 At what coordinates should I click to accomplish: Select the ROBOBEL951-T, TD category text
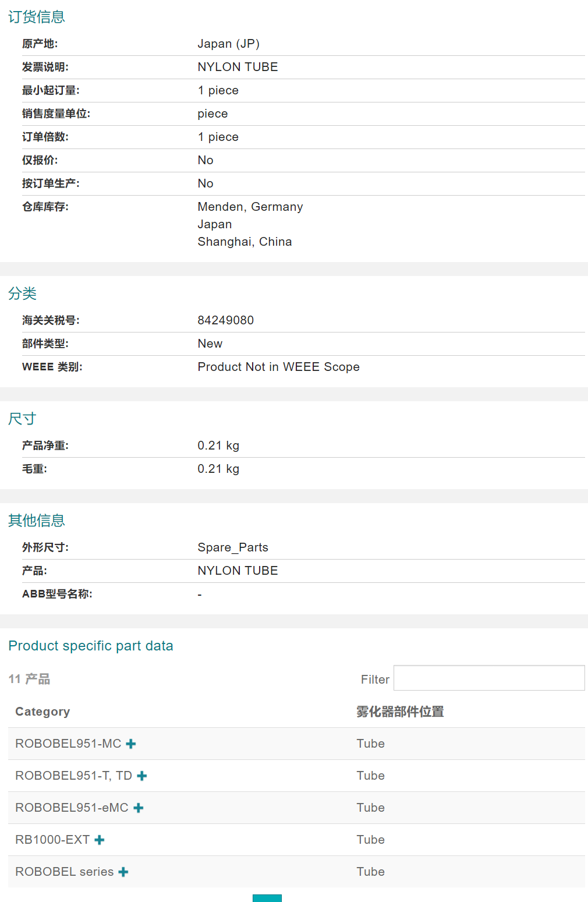[73, 776]
